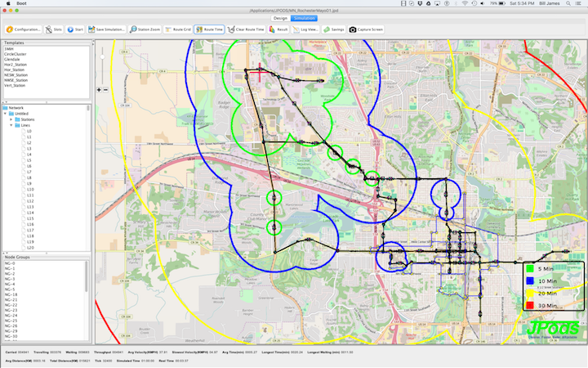
Task: Zoom in the map with the plus button
Action: [x=99, y=89]
